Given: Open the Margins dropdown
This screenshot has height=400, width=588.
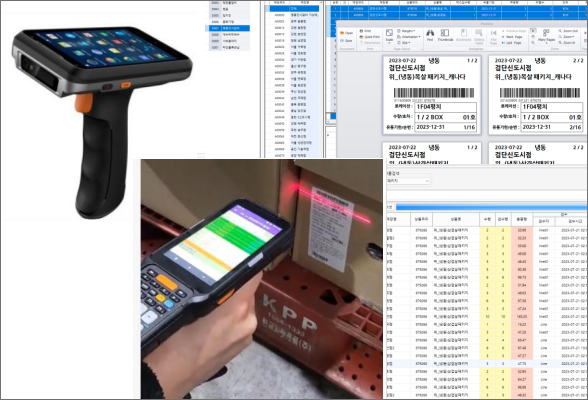Looking at the screenshot, I should [x=406, y=31].
